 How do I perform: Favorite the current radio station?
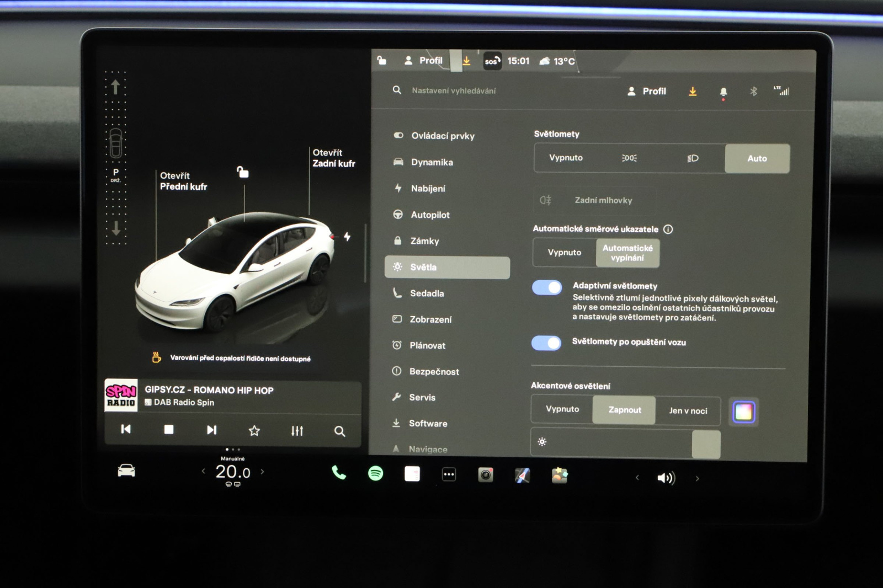click(254, 431)
